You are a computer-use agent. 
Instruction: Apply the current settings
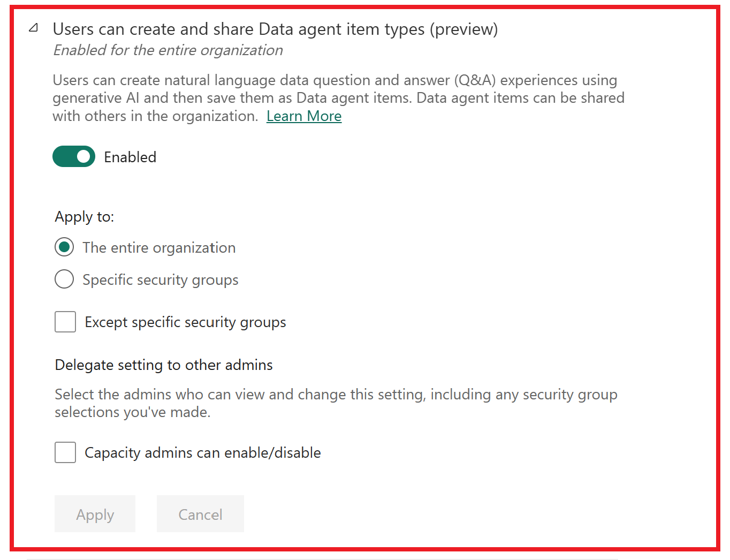pyautogui.click(x=95, y=514)
